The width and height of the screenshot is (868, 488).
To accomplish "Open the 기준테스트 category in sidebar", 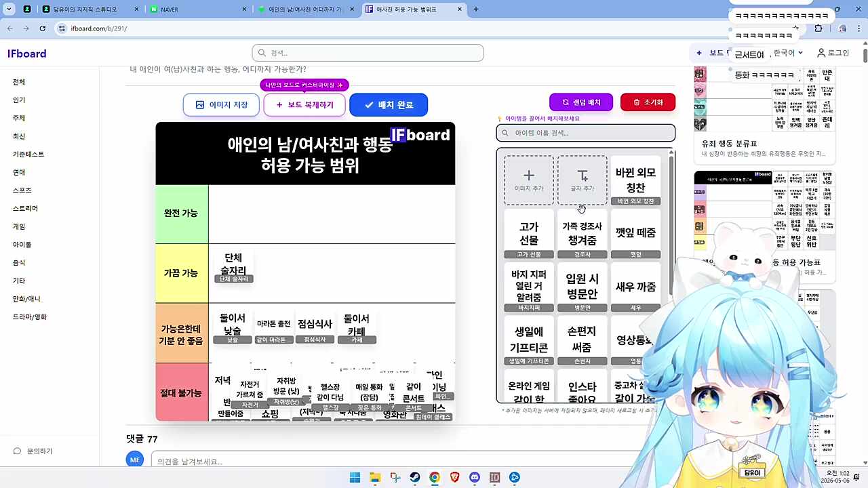I will point(28,155).
